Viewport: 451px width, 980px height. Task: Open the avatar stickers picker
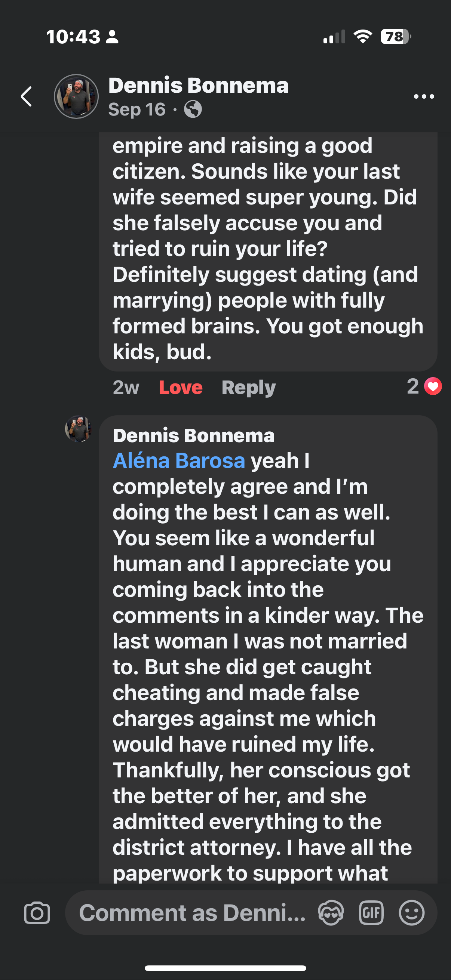[331, 913]
